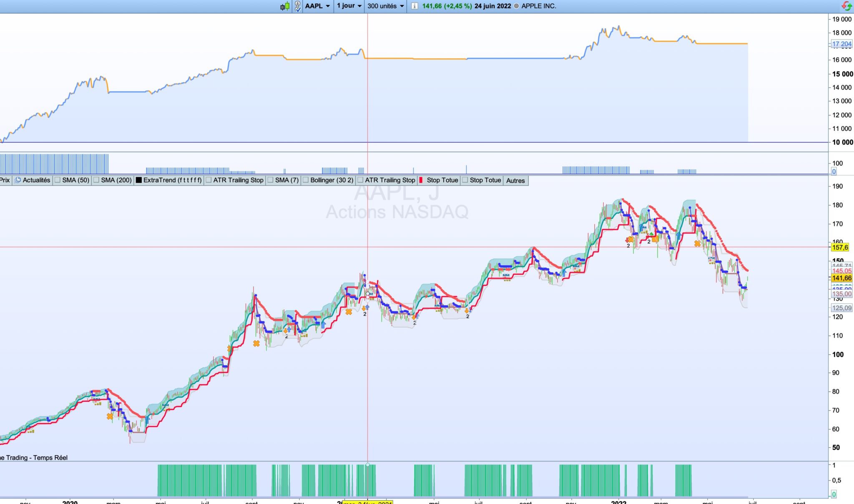The image size is (854, 504).
Task: Toggle the SMA (200) checkbox
Action: (x=96, y=180)
